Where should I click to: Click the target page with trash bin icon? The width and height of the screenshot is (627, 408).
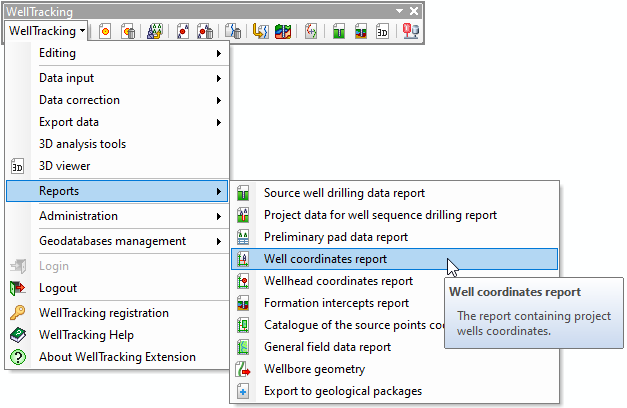pyautogui.click(x=128, y=31)
